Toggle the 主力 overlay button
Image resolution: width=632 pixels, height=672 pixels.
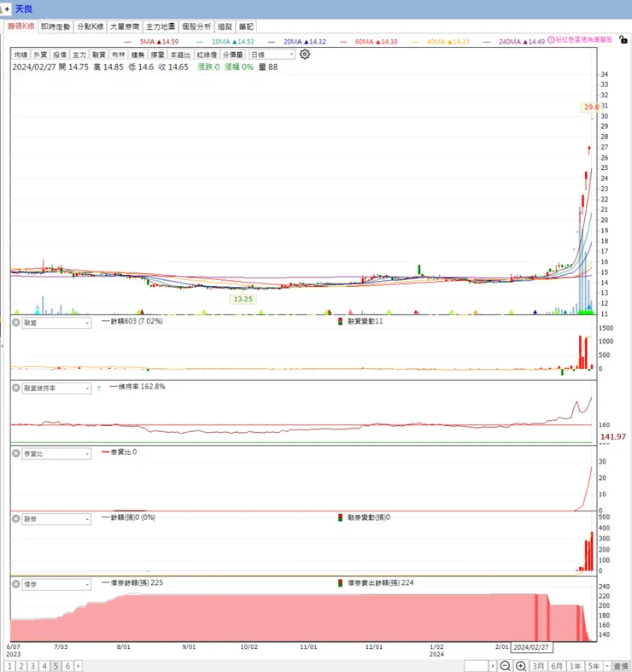[x=79, y=55]
